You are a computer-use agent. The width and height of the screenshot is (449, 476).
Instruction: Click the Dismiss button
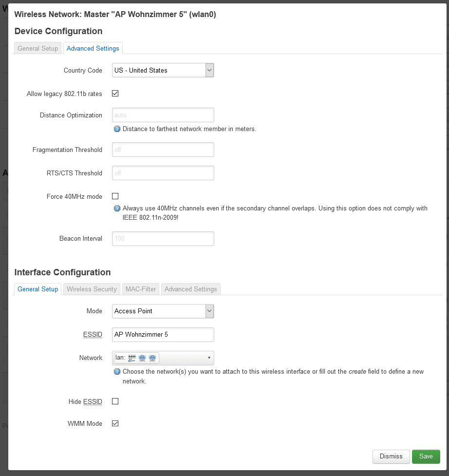(391, 457)
